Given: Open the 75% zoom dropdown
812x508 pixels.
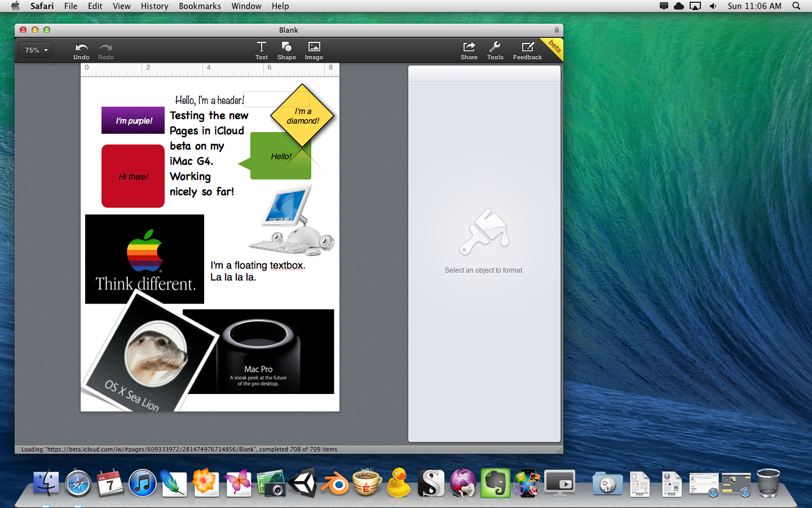Looking at the screenshot, I should [36, 50].
